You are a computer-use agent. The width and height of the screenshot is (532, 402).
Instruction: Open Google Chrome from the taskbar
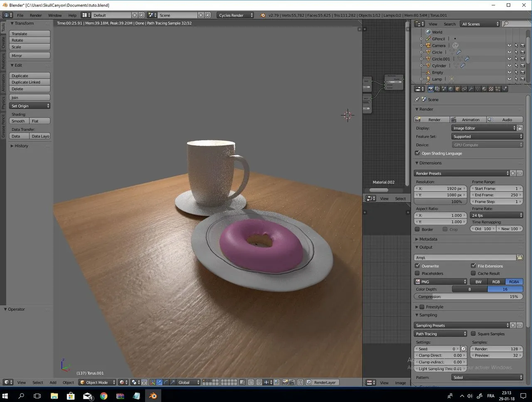pyautogui.click(x=103, y=396)
